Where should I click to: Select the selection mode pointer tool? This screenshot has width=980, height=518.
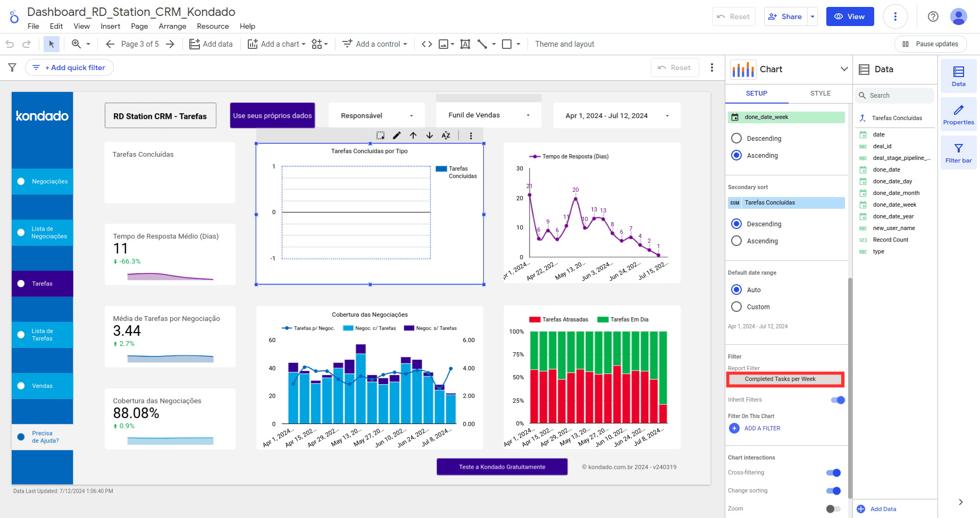point(52,44)
